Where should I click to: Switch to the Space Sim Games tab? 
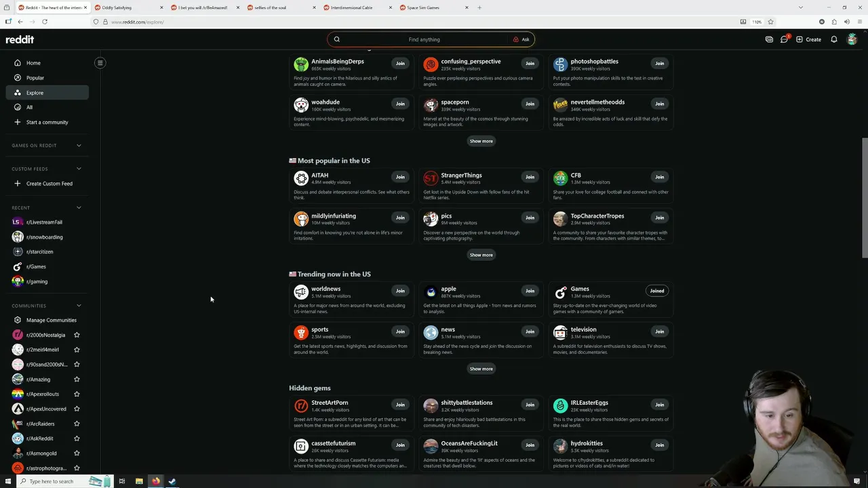[x=433, y=7]
